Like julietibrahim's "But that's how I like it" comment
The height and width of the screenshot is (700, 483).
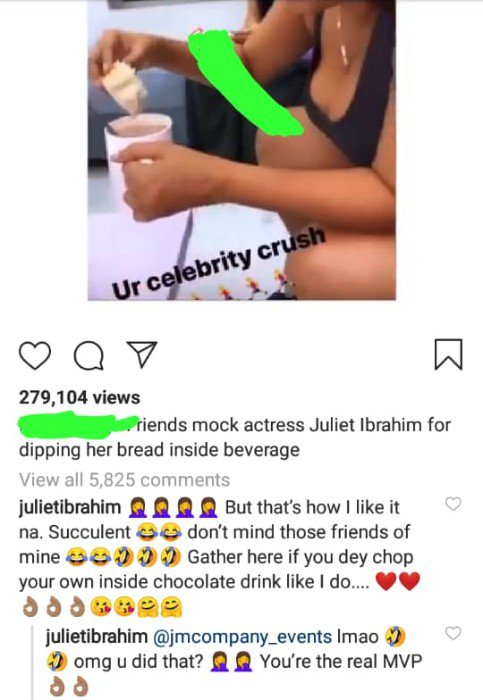[453, 504]
